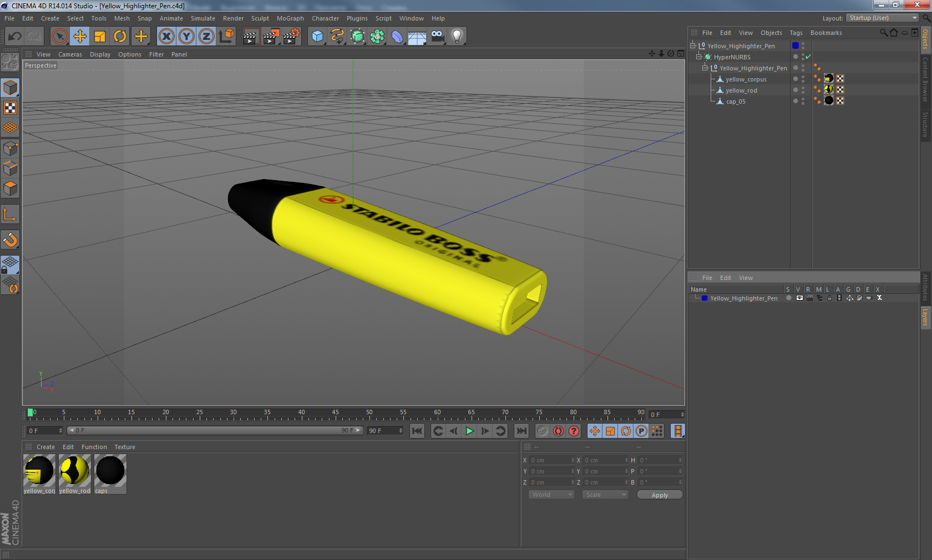Image resolution: width=932 pixels, height=560 pixels.
Task: Add a camera object
Action: pyautogui.click(x=437, y=37)
